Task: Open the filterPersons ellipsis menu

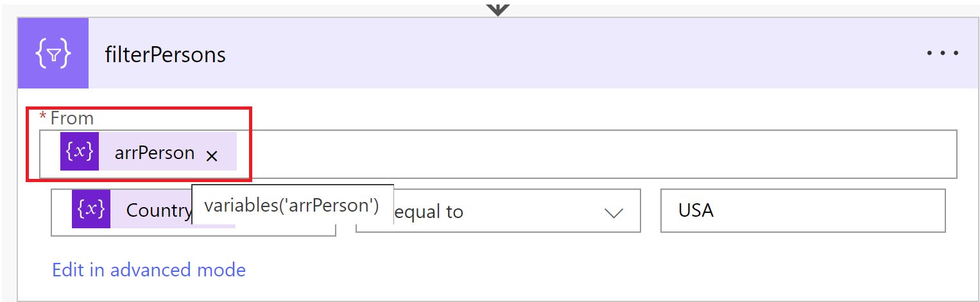Action: [x=942, y=54]
